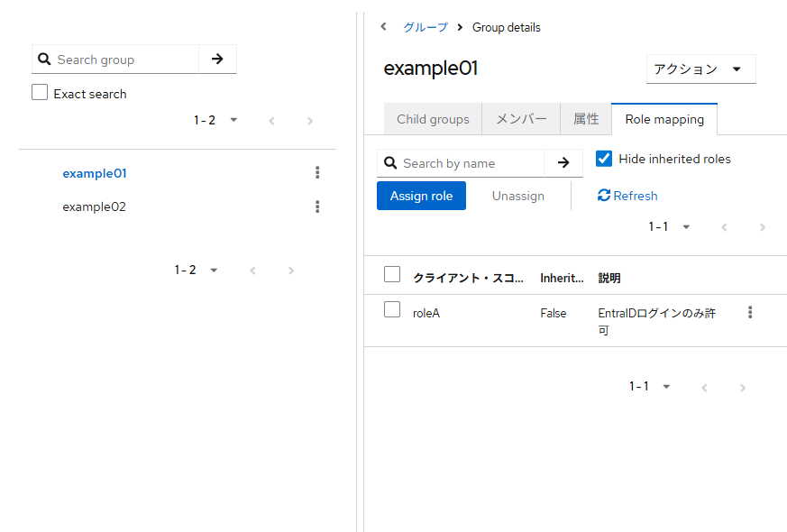Select the example01 group in the list
This screenshot has height=532, width=787.
[x=95, y=173]
